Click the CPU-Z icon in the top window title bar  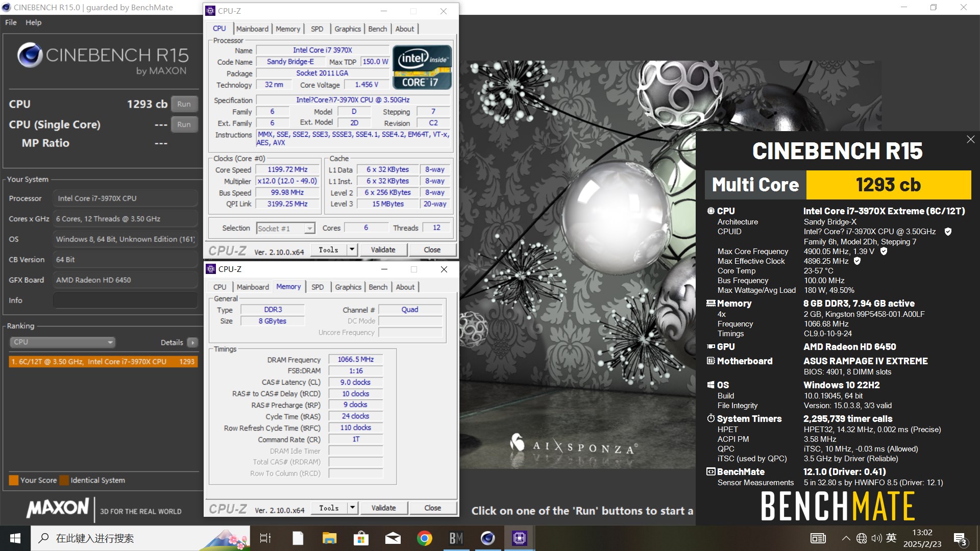coord(210,11)
